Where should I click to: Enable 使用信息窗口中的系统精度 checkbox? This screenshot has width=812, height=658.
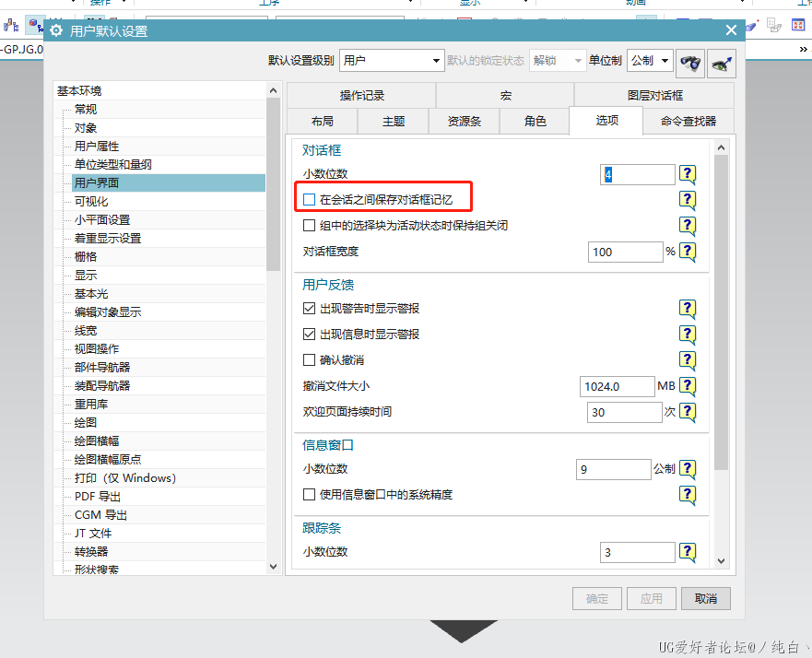(x=309, y=494)
